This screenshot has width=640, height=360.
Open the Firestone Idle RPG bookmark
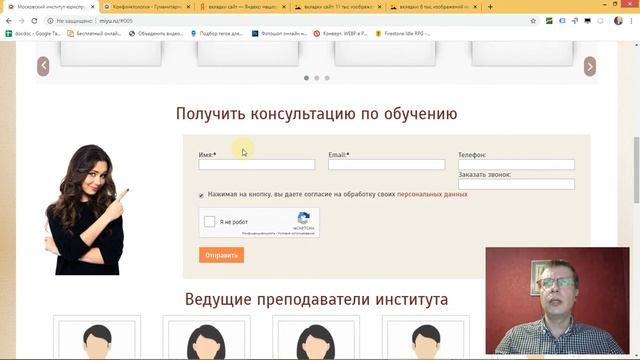click(402, 33)
